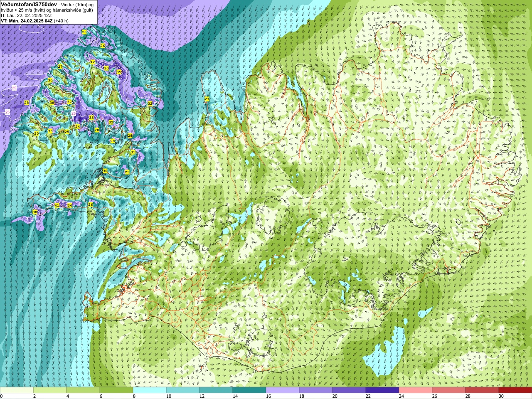Select the legend scale tick label "28"

(468, 396)
